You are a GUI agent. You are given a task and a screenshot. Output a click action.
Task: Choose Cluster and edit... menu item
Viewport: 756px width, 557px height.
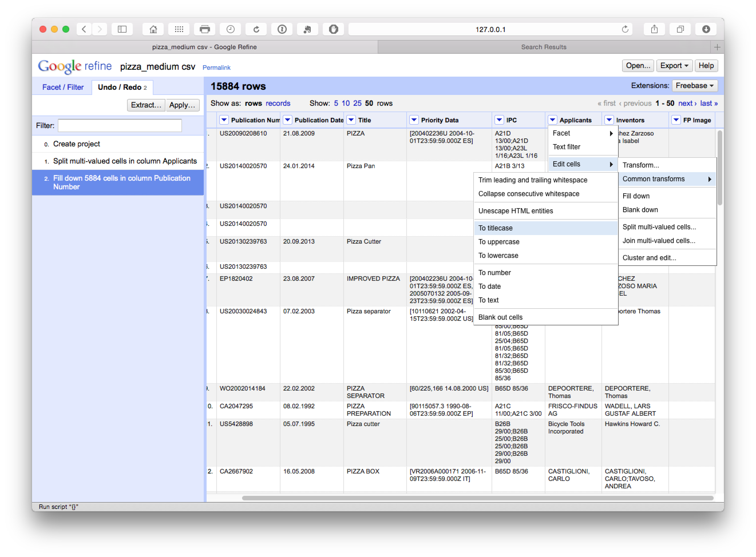coord(649,258)
